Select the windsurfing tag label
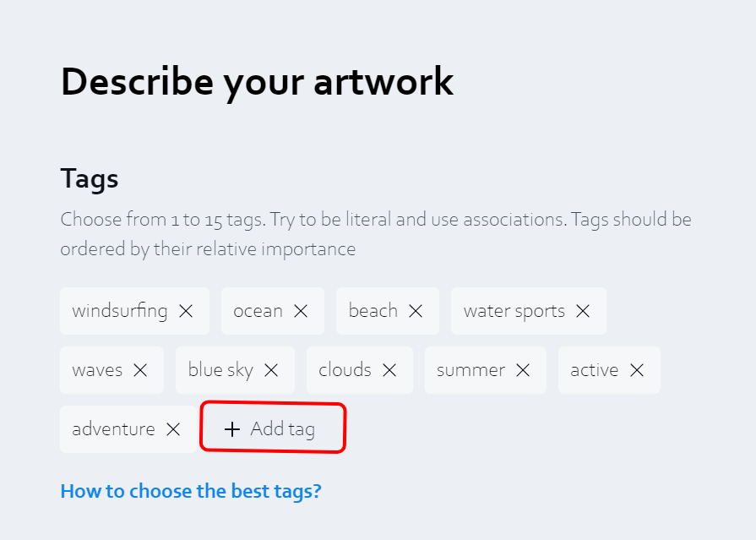756x540 pixels. pyautogui.click(x=120, y=311)
